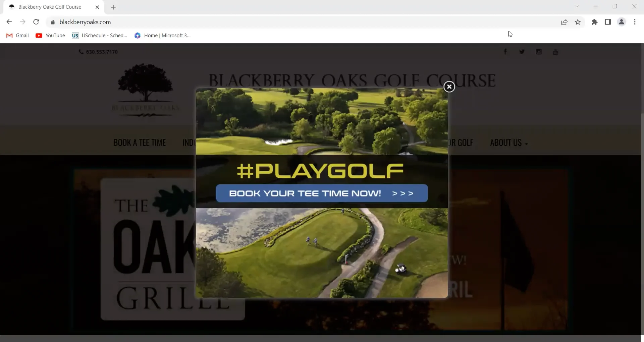Select the blackberryoaks.com address bar
This screenshot has width=644, height=342.
click(85, 22)
